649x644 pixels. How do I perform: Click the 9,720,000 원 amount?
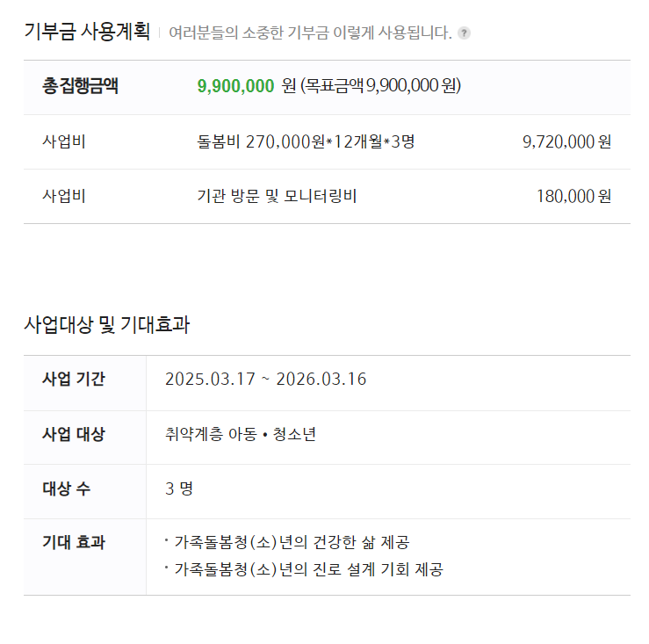point(566,141)
